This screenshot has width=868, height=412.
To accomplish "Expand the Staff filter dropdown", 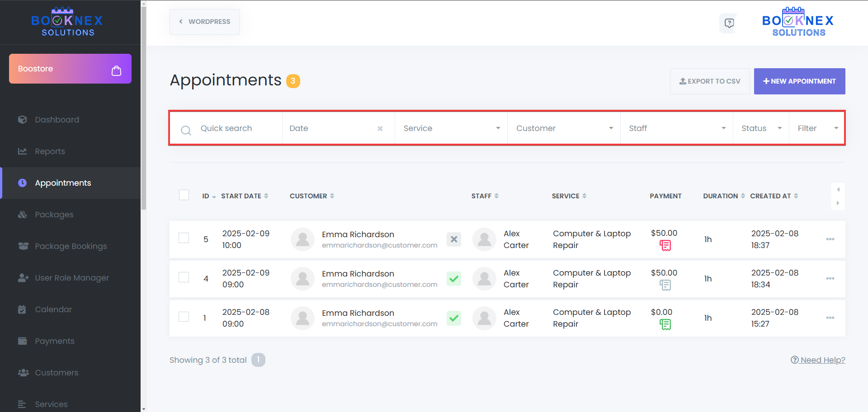I will [676, 128].
